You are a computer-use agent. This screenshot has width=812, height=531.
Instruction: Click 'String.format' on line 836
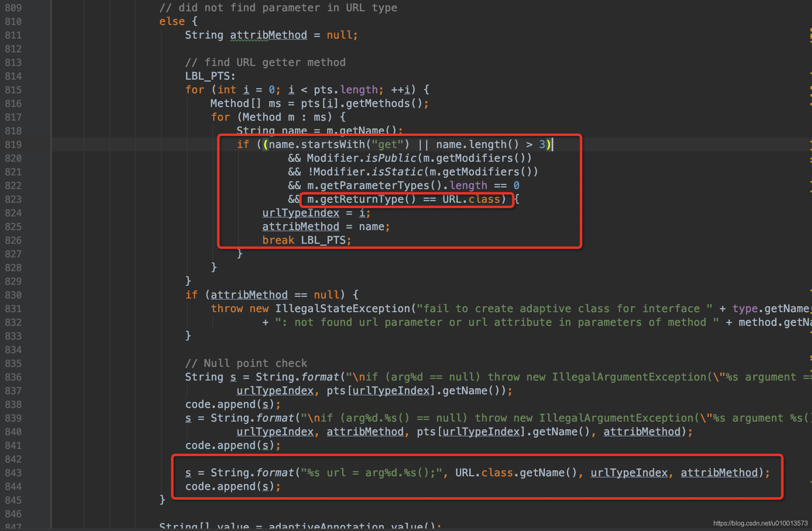(x=297, y=377)
